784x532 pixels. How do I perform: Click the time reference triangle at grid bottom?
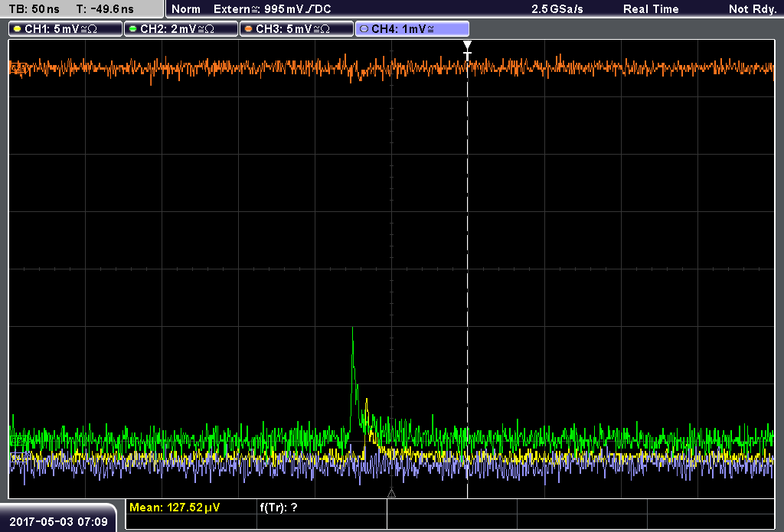click(391, 494)
